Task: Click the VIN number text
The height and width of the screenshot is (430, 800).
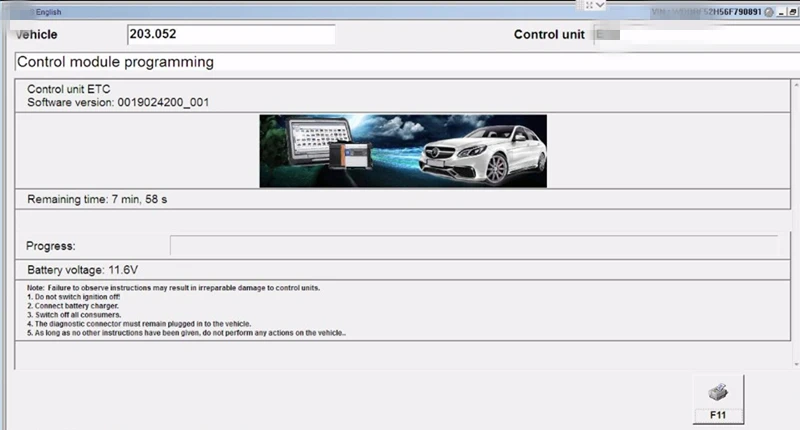Action: [x=706, y=12]
